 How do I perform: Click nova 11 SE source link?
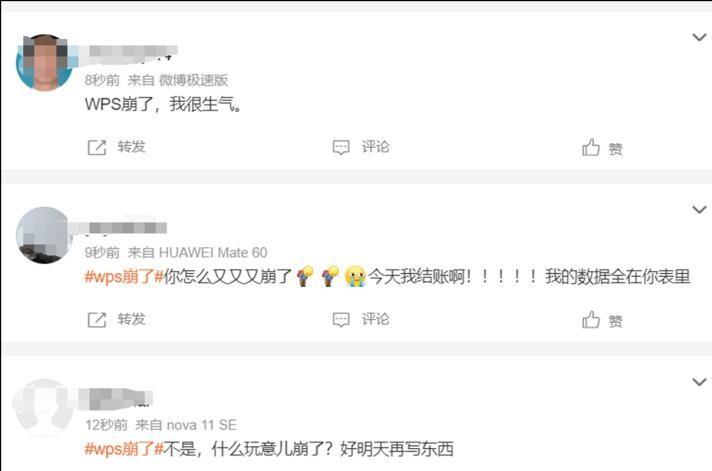[x=202, y=425]
